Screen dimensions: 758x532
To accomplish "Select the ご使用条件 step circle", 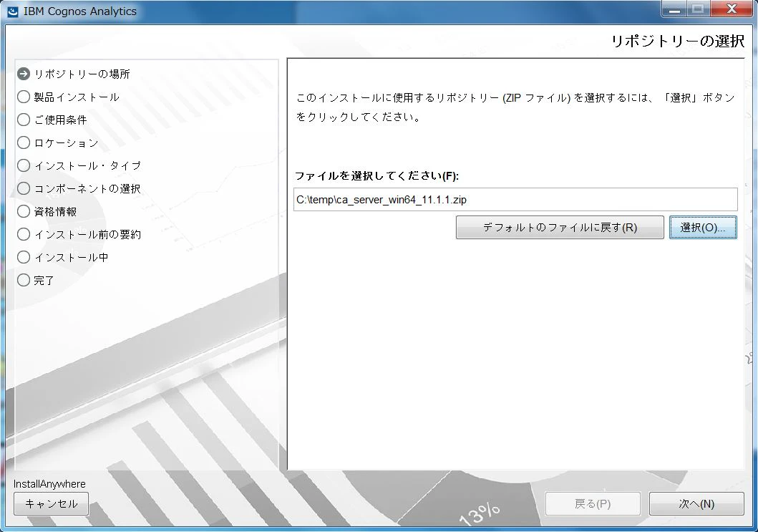I will 24,120.
